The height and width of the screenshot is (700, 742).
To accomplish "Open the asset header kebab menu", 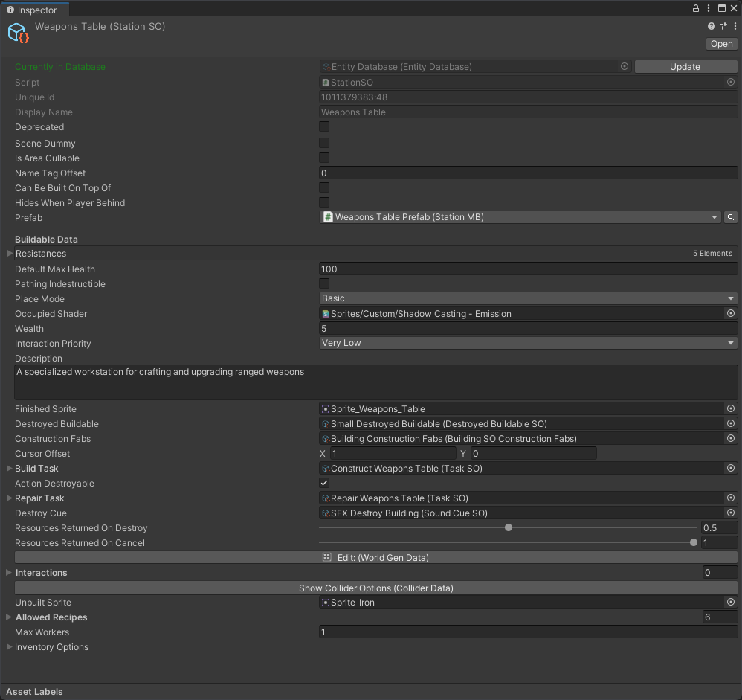I will (x=735, y=27).
